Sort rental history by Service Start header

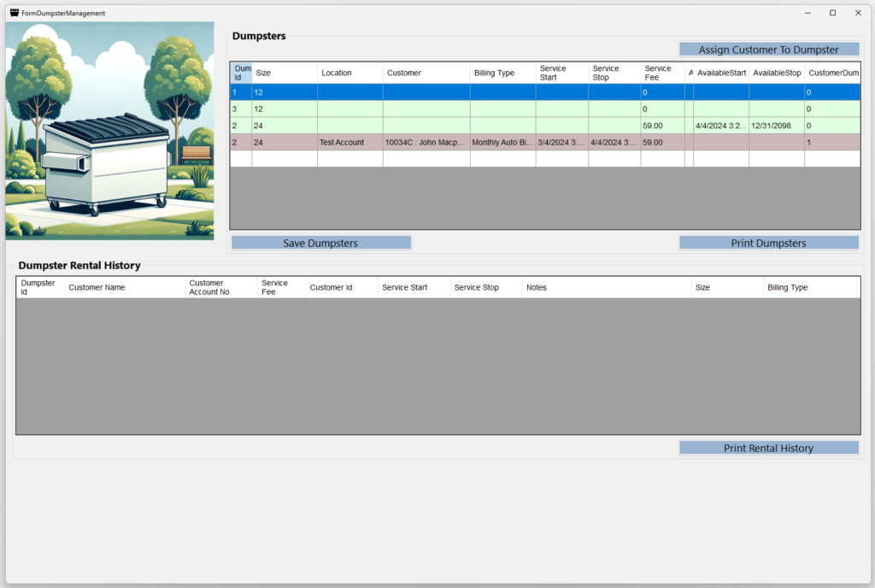pos(414,288)
